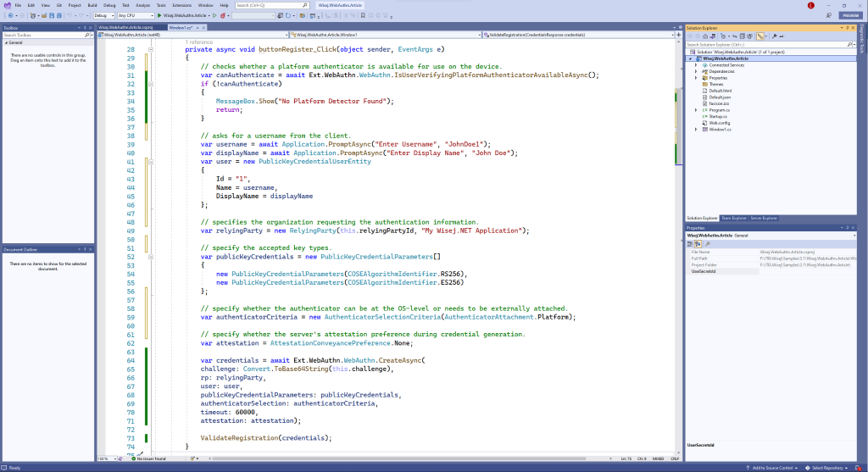Viewport: 868px width, 472px height.
Task: Click the Preview Selected Items icon in Solution Explorer
Action: (x=782, y=36)
